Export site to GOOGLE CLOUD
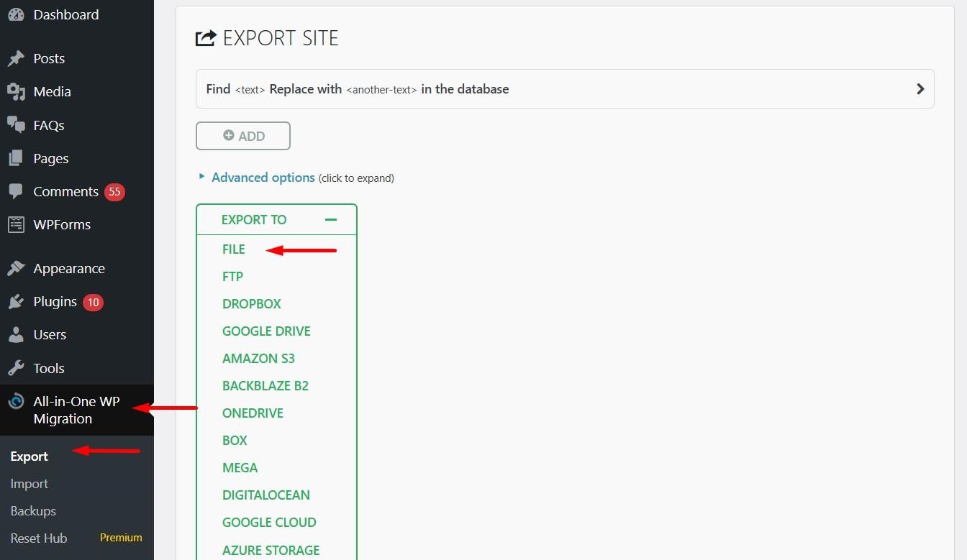 coord(270,523)
